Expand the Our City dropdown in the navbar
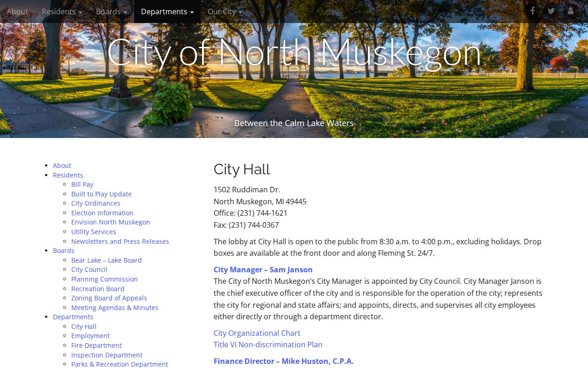This screenshot has width=588, height=368. (x=225, y=11)
